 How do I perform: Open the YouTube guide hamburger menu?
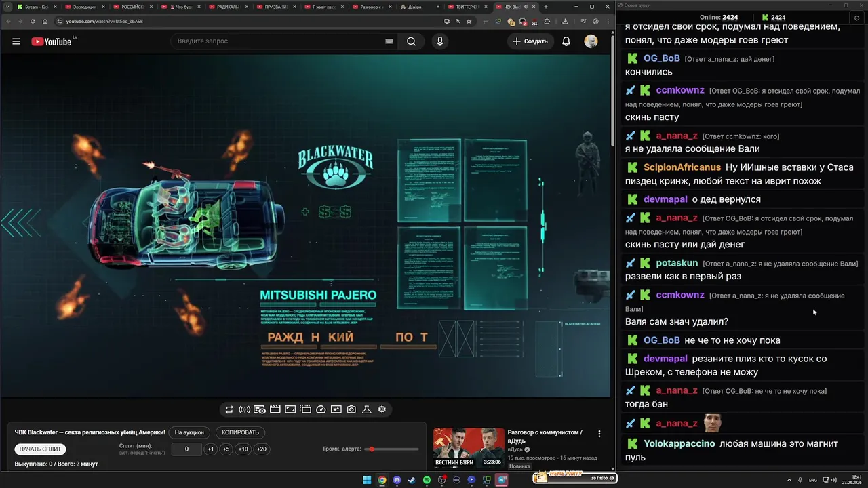pos(16,41)
